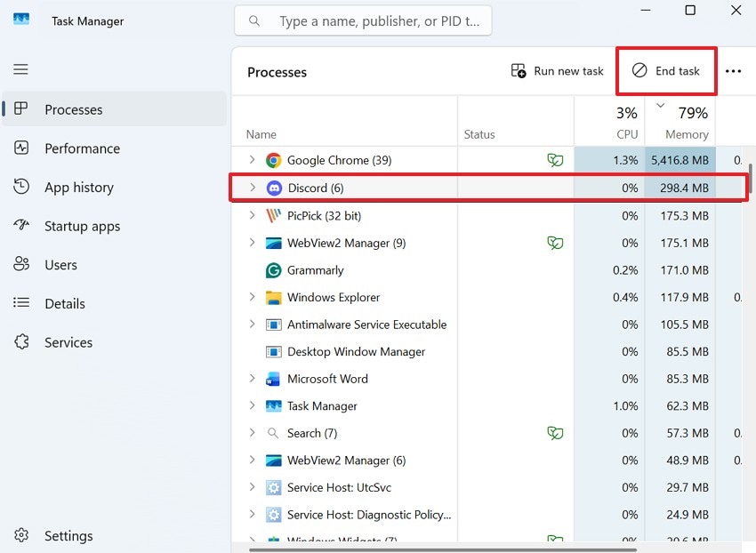This screenshot has height=553, width=756.
Task: Click the Startup apps gauge icon
Action: (21, 225)
